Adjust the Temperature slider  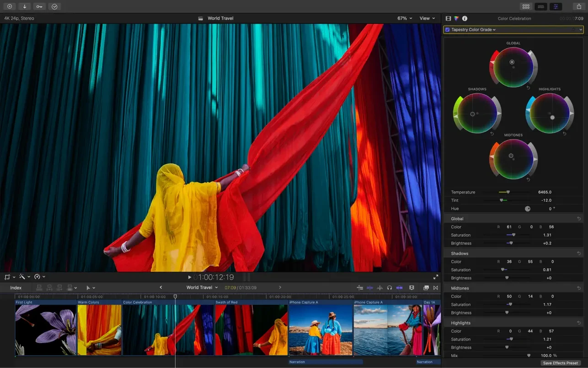[508, 192]
